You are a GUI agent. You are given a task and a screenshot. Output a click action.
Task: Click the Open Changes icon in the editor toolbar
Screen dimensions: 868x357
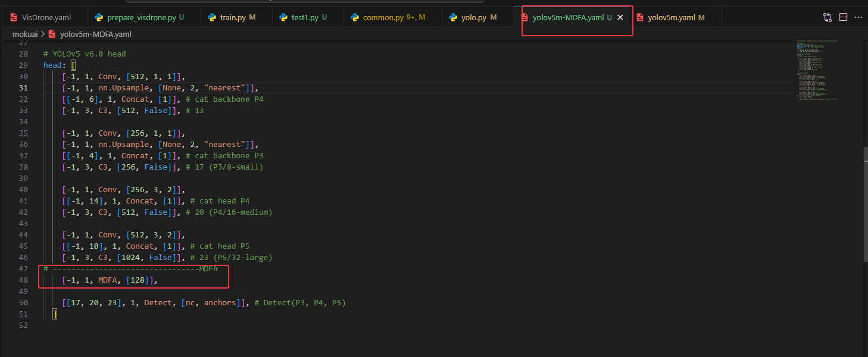click(x=827, y=17)
